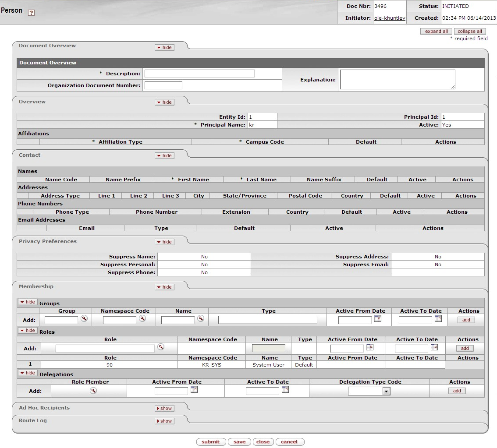Expand the Route Log section
Image resolution: width=497 pixels, height=448 pixels.
[164, 421]
